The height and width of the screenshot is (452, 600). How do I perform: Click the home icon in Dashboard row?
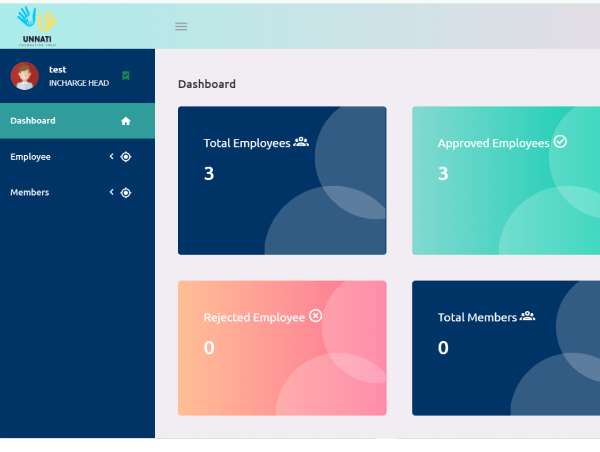[x=126, y=121]
